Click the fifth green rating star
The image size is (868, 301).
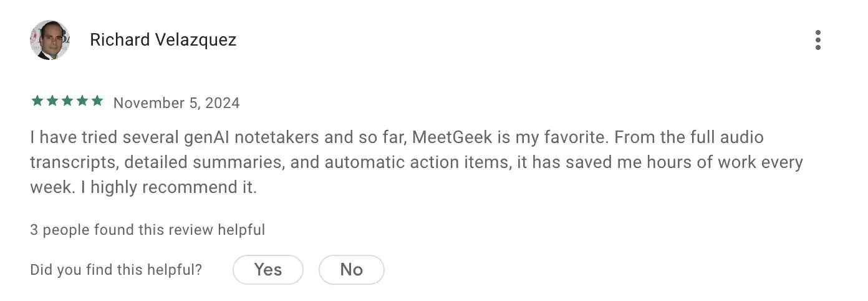coord(97,101)
